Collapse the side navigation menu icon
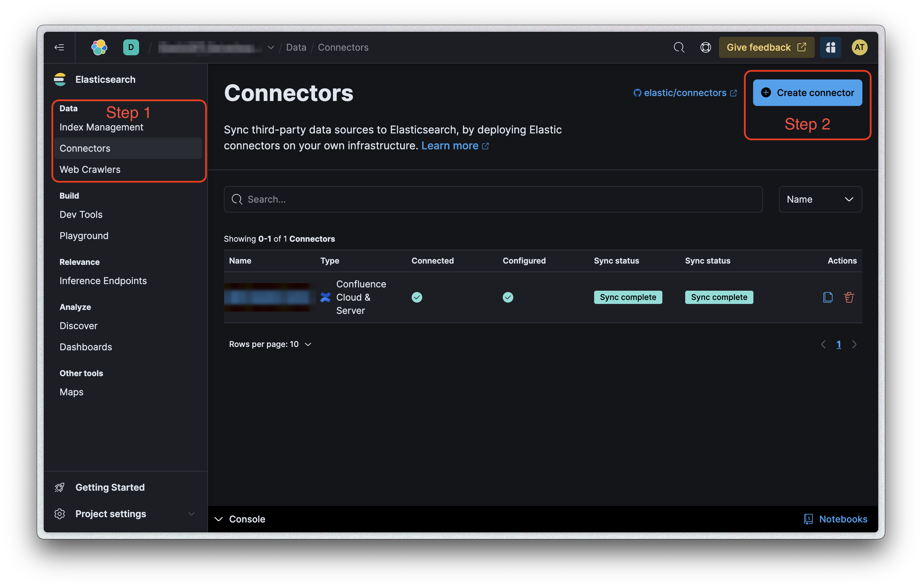Viewport: 922px width, 588px height. 59,47
